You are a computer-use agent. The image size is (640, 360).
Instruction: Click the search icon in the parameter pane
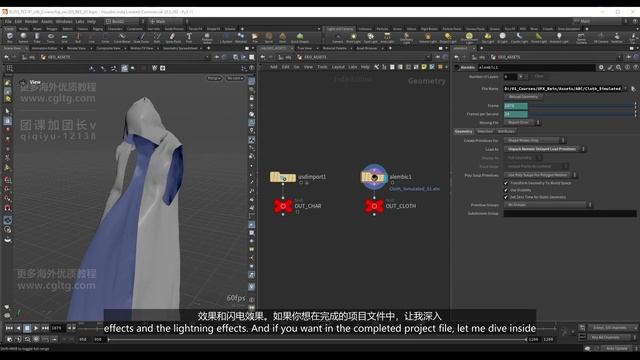(x=619, y=67)
